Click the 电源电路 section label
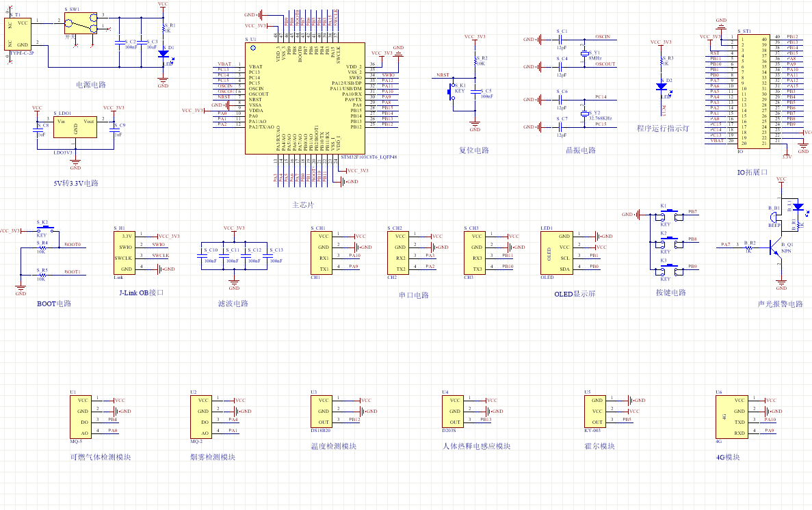The height and width of the screenshot is (510, 812). (91, 84)
